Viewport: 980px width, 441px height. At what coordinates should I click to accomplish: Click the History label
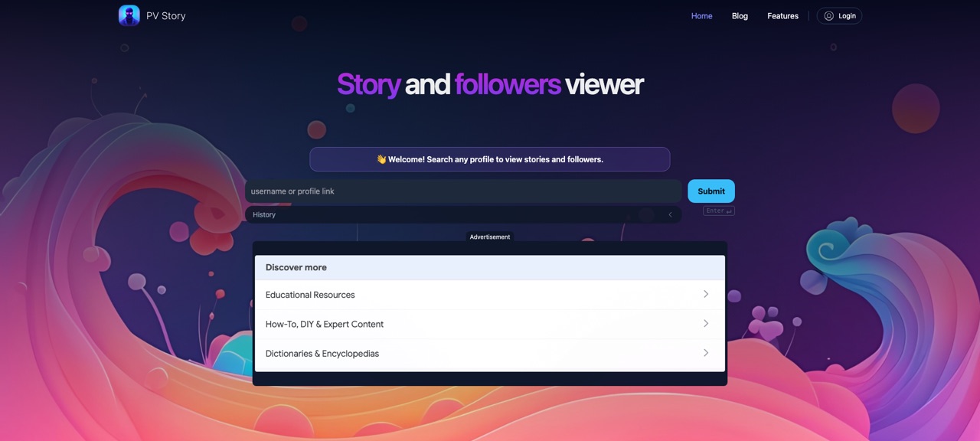coord(264,215)
